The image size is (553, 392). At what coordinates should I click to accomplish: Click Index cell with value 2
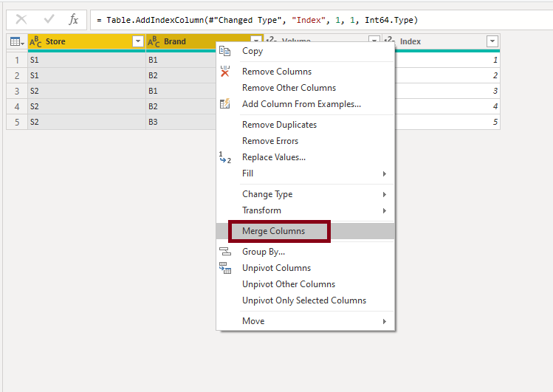(447, 75)
